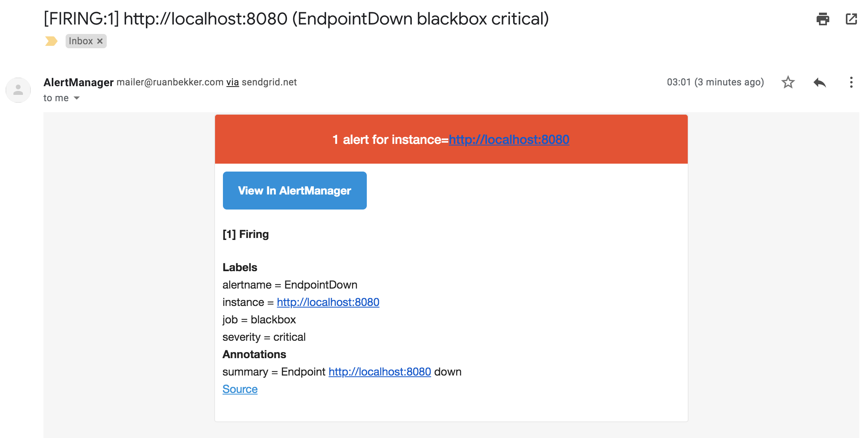Click the Source link
868x438 pixels.
[x=240, y=389]
